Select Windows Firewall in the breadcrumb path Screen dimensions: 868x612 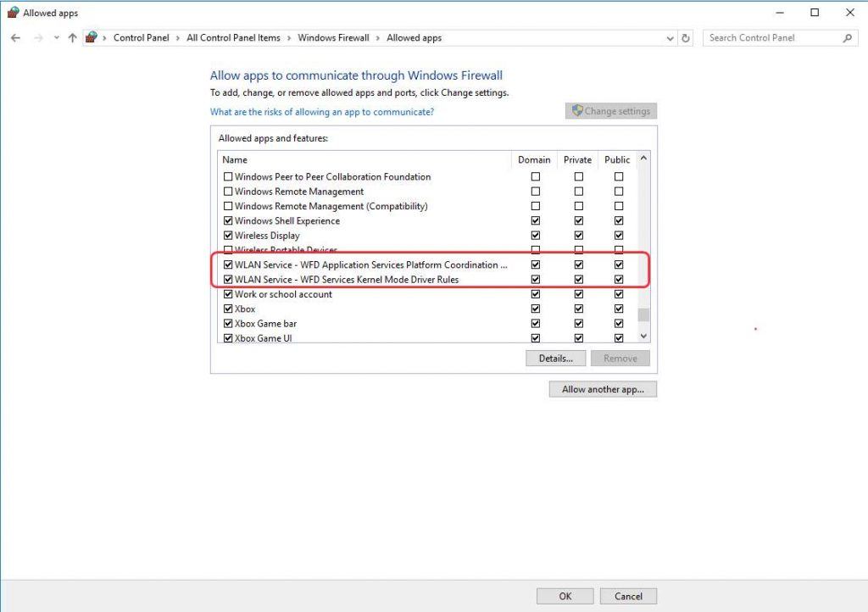click(x=333, y=37)
